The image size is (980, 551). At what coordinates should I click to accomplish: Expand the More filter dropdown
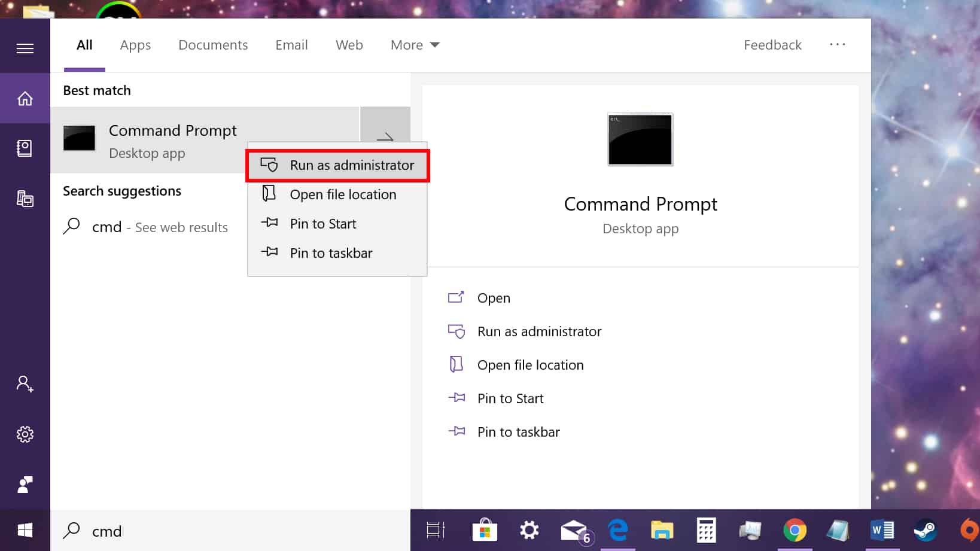point(415,45)
